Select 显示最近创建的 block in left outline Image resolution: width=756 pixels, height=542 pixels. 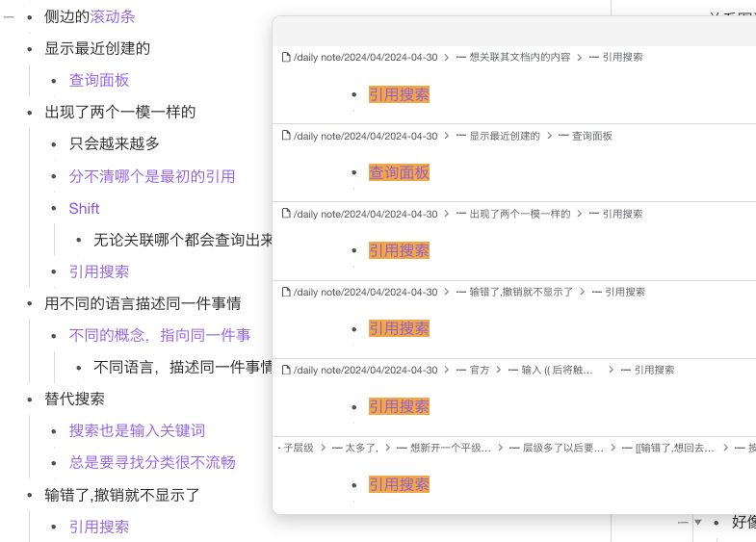(97, 49)
